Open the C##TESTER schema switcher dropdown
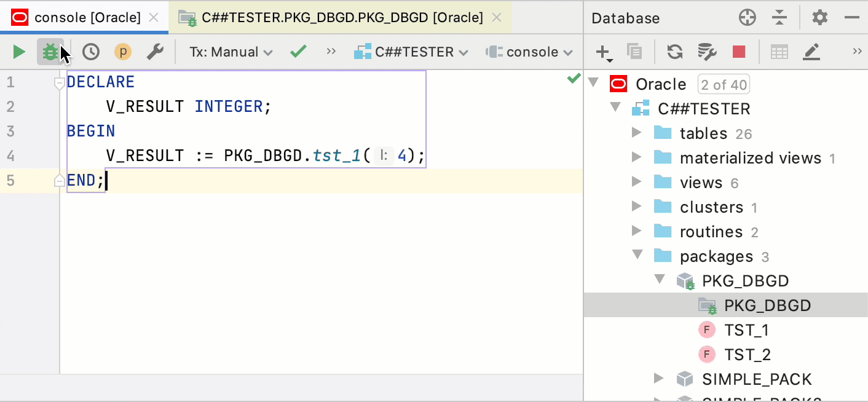The height and width of the screenshot is (402, 868). pos(411,52)
